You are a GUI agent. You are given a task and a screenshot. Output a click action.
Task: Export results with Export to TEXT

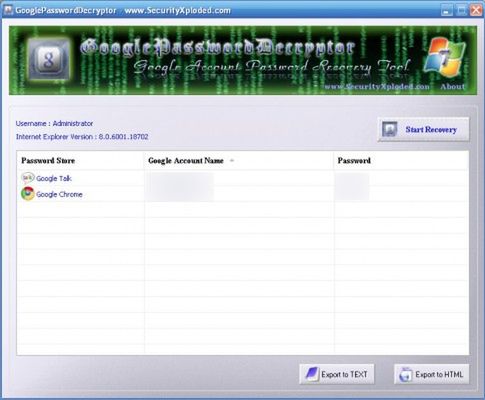click(337, 374)
